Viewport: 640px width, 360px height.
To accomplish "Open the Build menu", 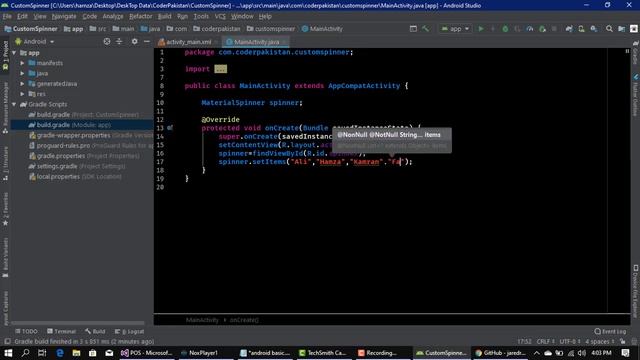I will [x=164, y=16].
